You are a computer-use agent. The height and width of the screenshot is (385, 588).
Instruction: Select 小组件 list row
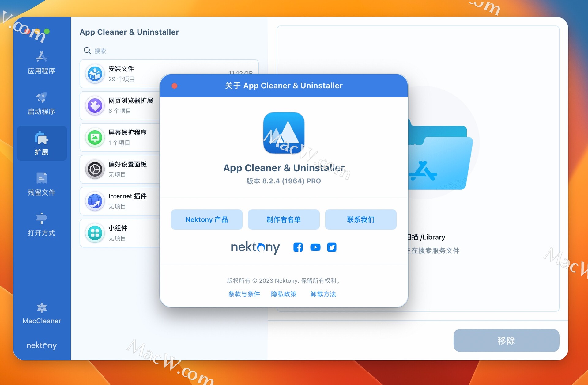point(120,233)
